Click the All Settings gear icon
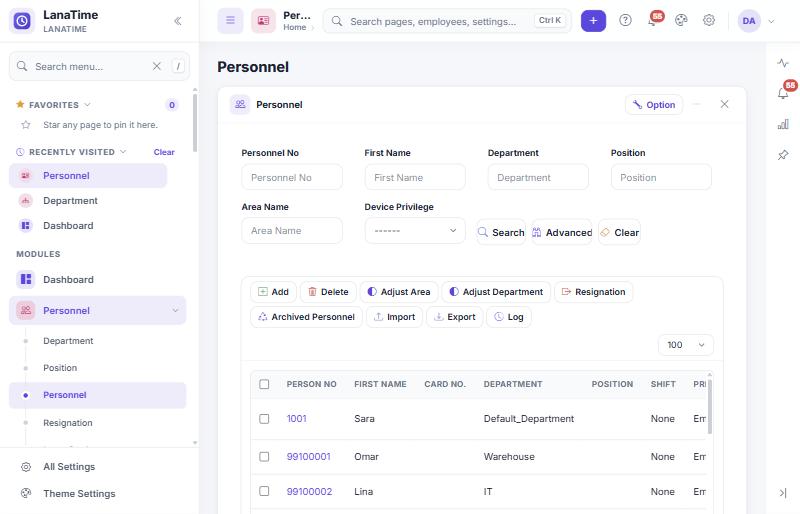This screenshot has width=800, height=514. pos(26,467)
